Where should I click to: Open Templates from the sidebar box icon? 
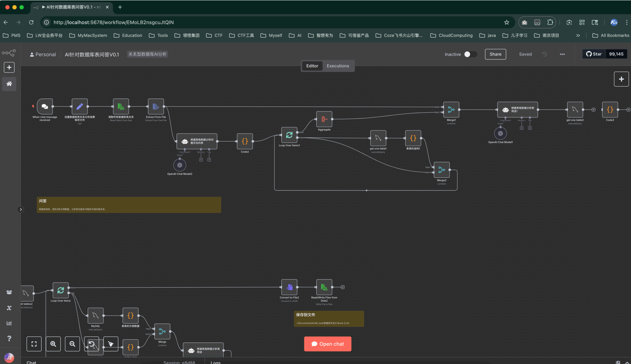pos(9,292)
